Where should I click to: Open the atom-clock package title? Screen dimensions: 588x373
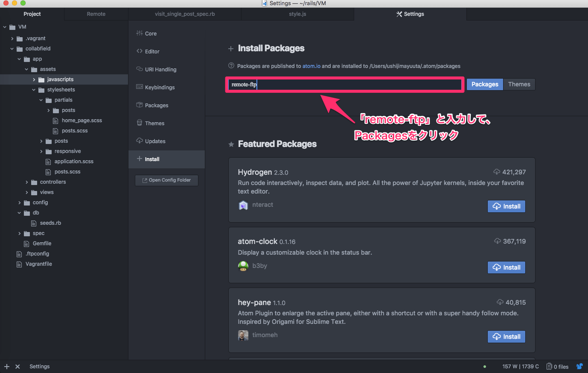(x=257, y=241)
